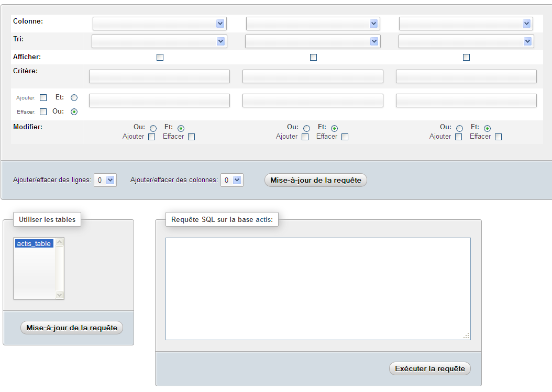Screen dimensions: 552x392
Task: Select Et radio in second Modifier column
Action: (335, 128)
